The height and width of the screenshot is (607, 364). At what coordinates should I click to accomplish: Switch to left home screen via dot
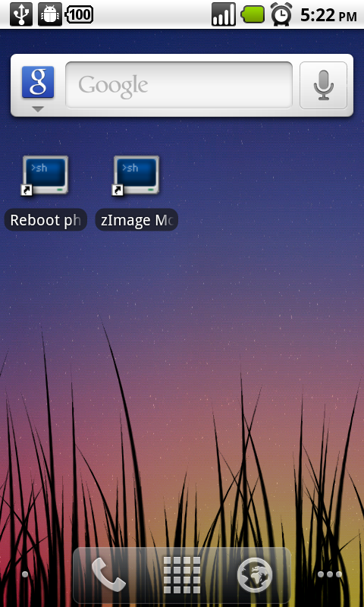pos(25,574)
